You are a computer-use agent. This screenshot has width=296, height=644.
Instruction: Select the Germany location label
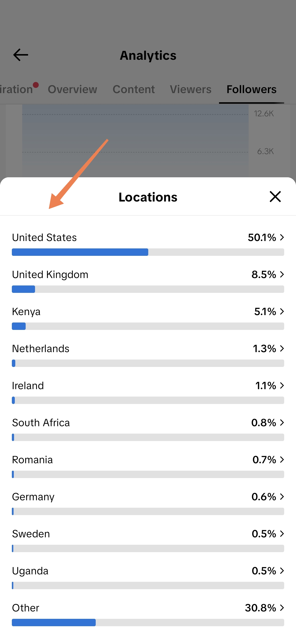tap(33, 497)
